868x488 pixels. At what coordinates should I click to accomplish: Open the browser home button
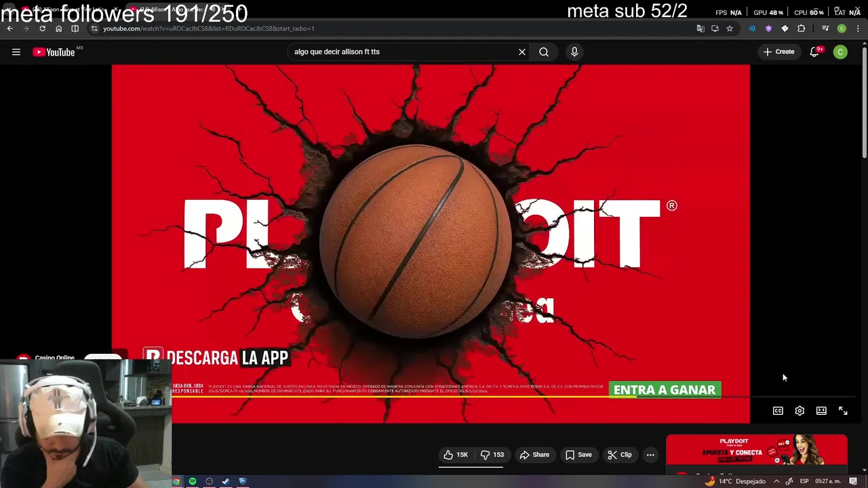58,28
